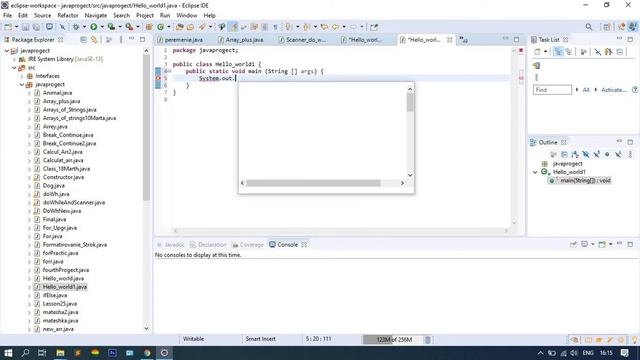The width and height of the screenshot is (640, 360).
Task: Open the Project menu
Action: point(144,15)
